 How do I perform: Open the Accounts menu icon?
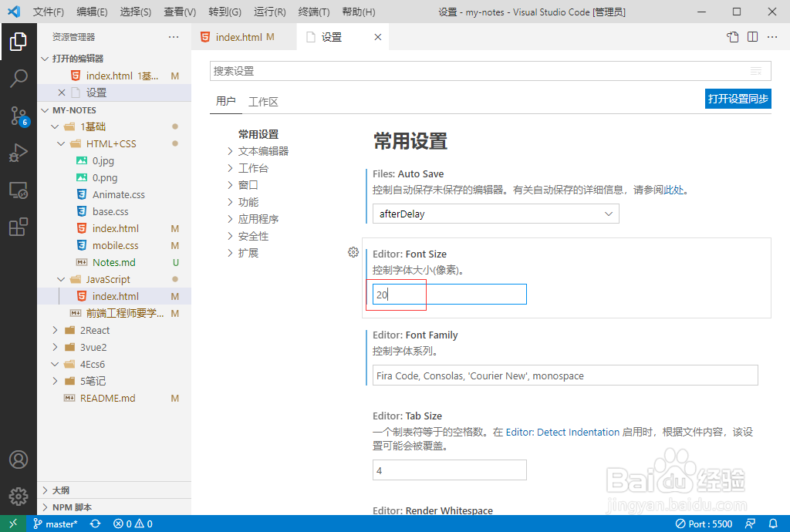point(19,460)
